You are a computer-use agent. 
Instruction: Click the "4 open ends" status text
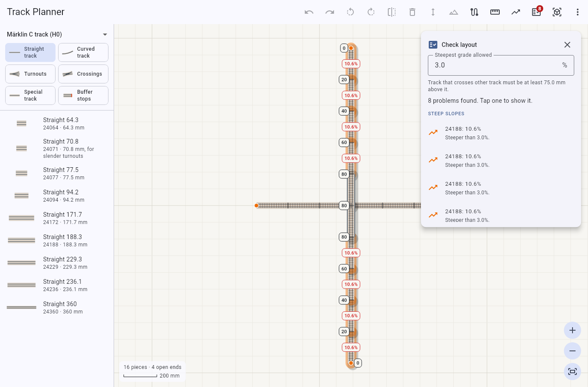point(167,367)
